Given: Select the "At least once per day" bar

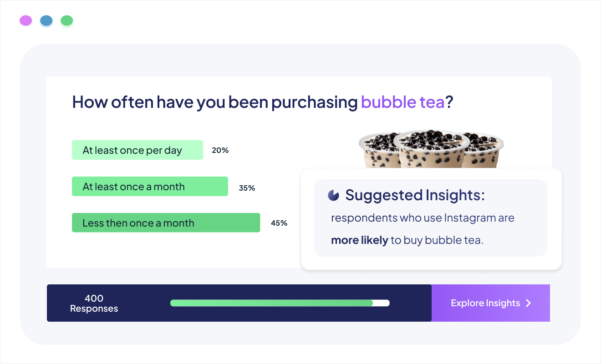Looking at the screenshot, I should [138, 150].
